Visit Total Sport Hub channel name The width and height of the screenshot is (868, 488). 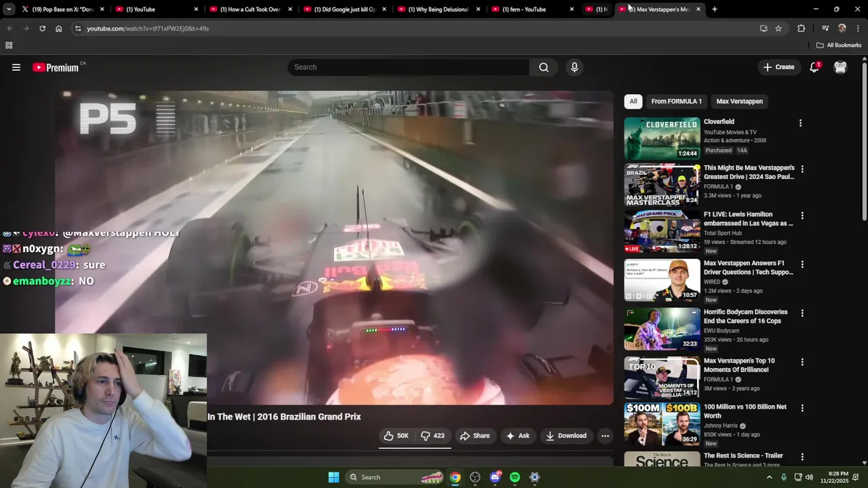[723, 232]
